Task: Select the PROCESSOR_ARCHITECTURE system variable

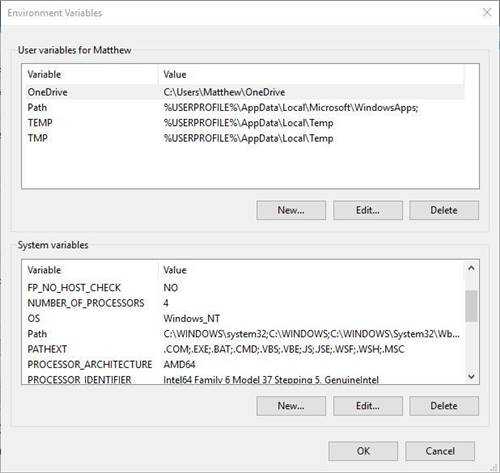Action: click(243, 364)
